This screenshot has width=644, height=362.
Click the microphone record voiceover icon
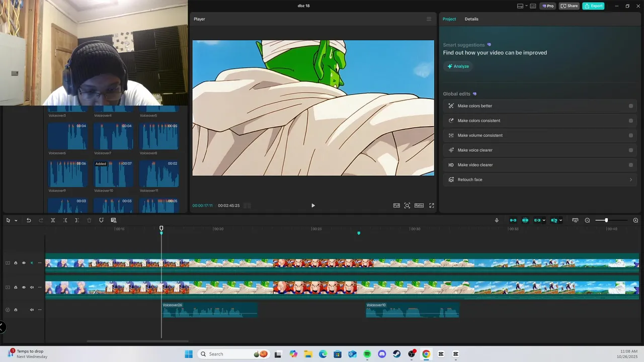[x=497, y=220]
